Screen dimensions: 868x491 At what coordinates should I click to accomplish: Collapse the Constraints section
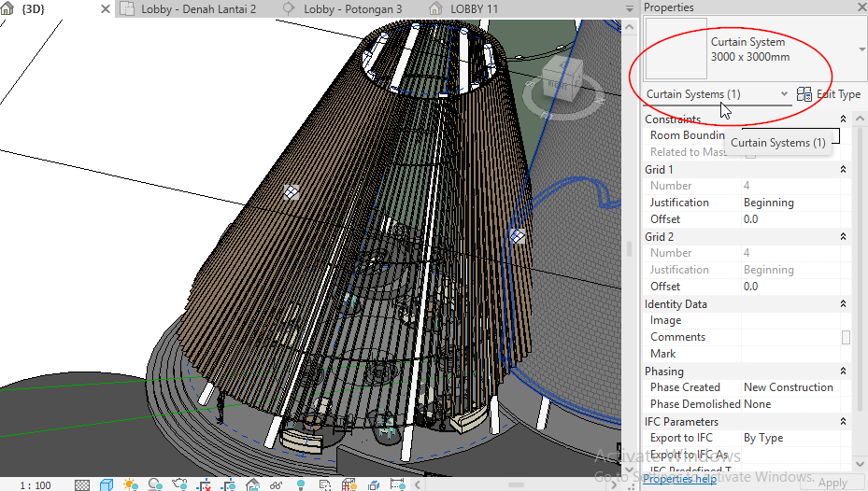click(x=843, y=119)
